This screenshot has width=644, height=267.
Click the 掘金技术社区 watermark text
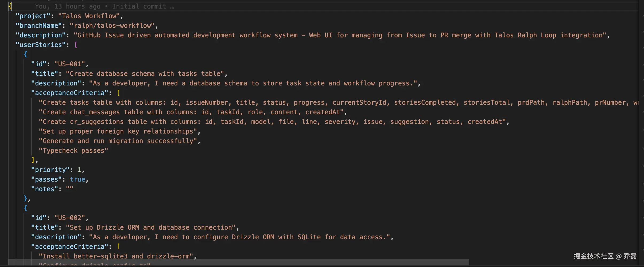[x=593, y=256]
